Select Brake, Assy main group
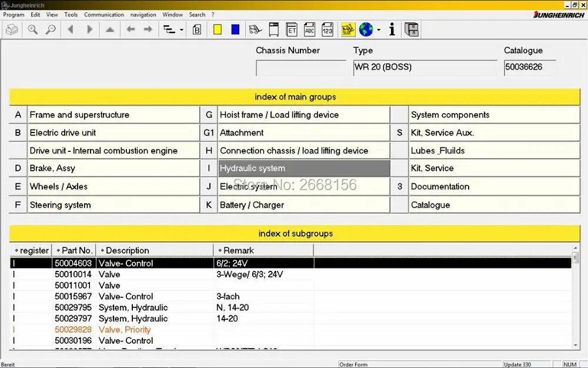588x368 pixels. tap(113, 168)
